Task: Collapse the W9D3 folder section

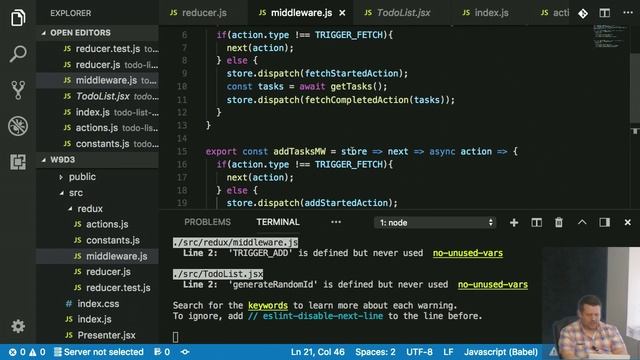Action: 97,160
